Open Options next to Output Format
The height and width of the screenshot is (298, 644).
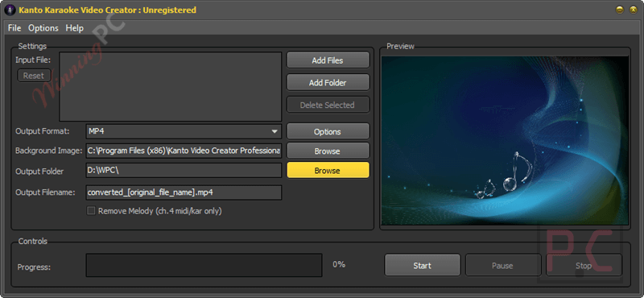click(328, 131)
